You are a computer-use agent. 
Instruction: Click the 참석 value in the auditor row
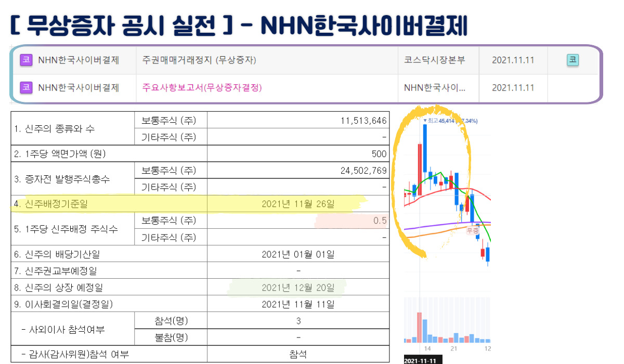298,355
